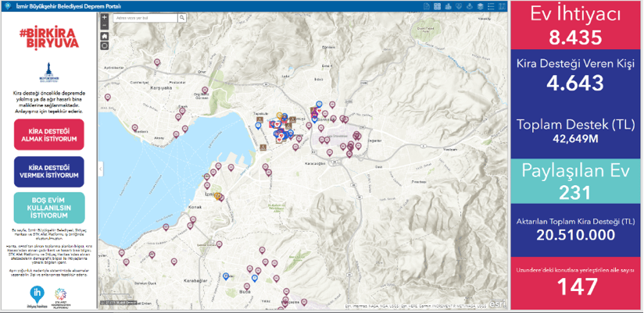Open the basemap gallery grid icon

(x=438, y=6)
